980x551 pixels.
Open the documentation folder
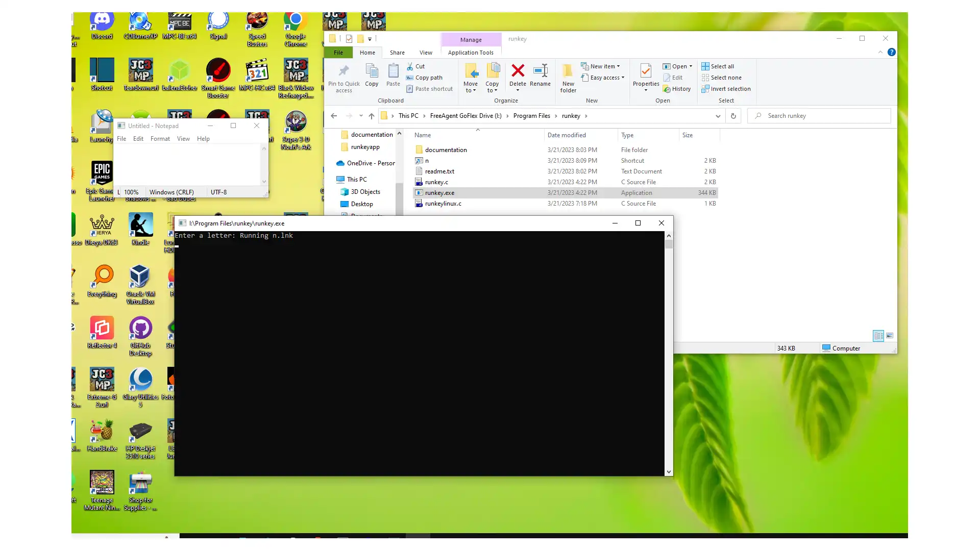click(x=446, y=149)
